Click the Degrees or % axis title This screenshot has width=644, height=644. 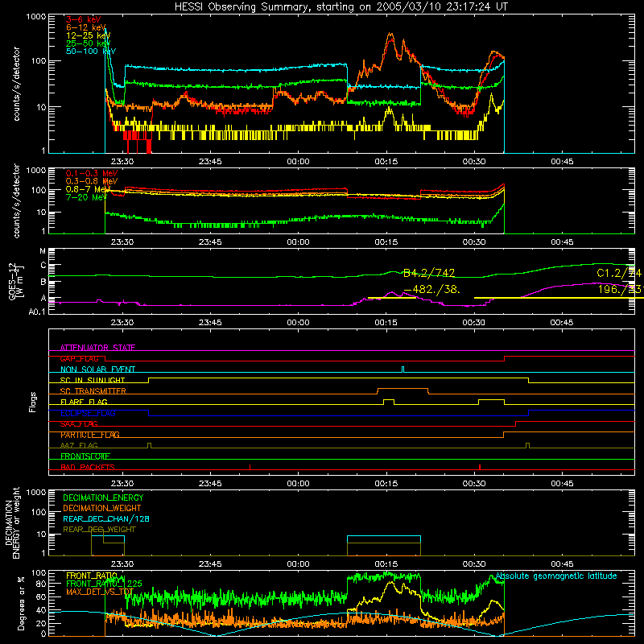(x=21, y=604)
